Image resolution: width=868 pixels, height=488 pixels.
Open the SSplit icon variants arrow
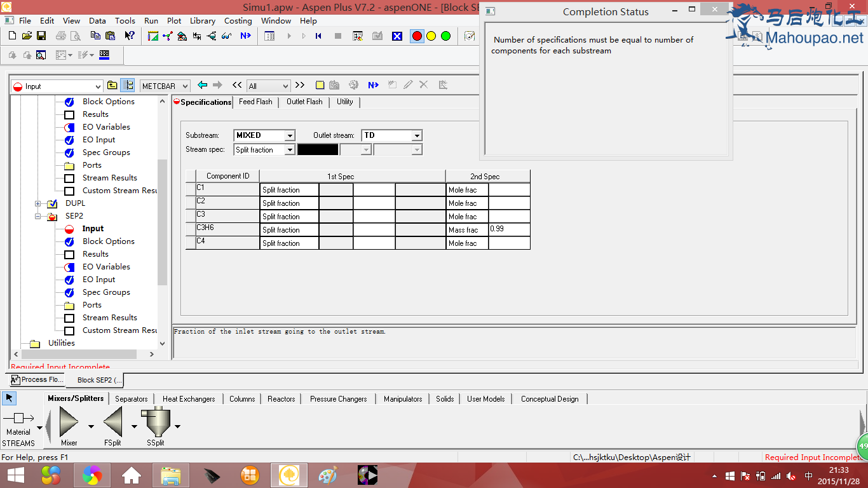[x=177, y=426]
